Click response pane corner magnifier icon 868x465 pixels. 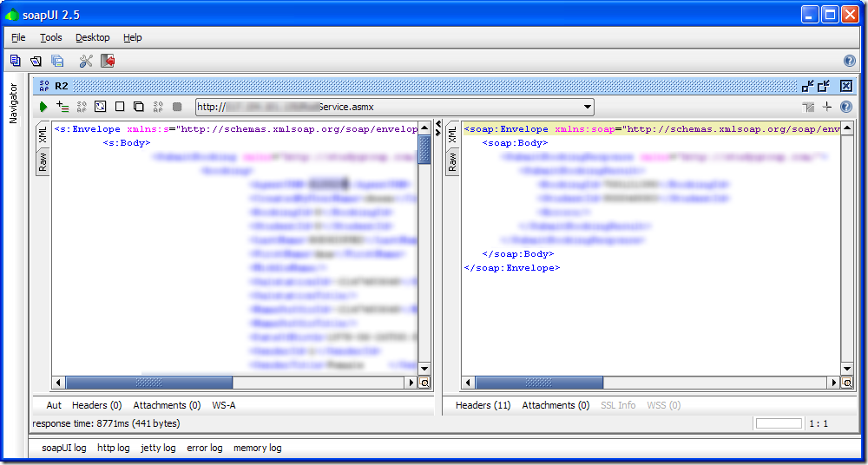846,382
